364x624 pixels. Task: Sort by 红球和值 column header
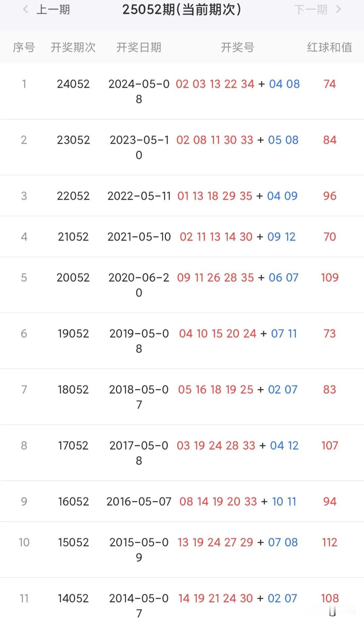(x=330, y=47)
